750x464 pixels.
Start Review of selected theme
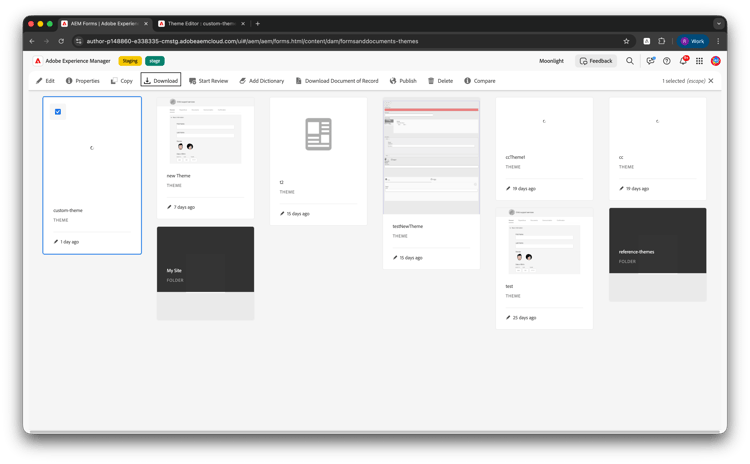tap(209, 81)
